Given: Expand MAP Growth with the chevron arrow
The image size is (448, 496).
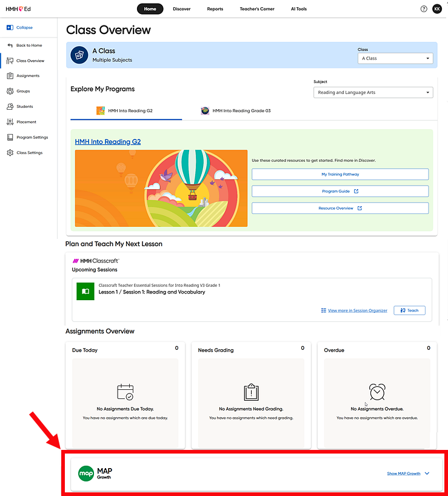Looking at the screenshot, I should (427, 474).
